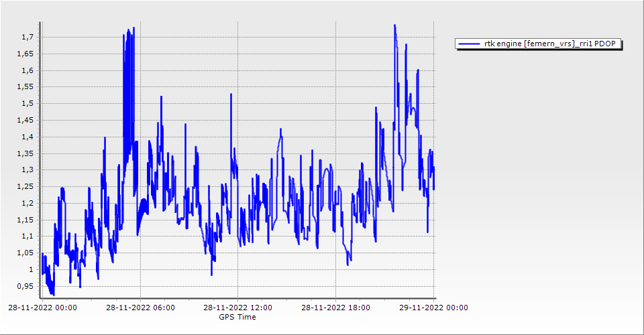Select the 1,55 value on the Y axis
Viewport: 644px width, 335px height.
click(25, 87)
